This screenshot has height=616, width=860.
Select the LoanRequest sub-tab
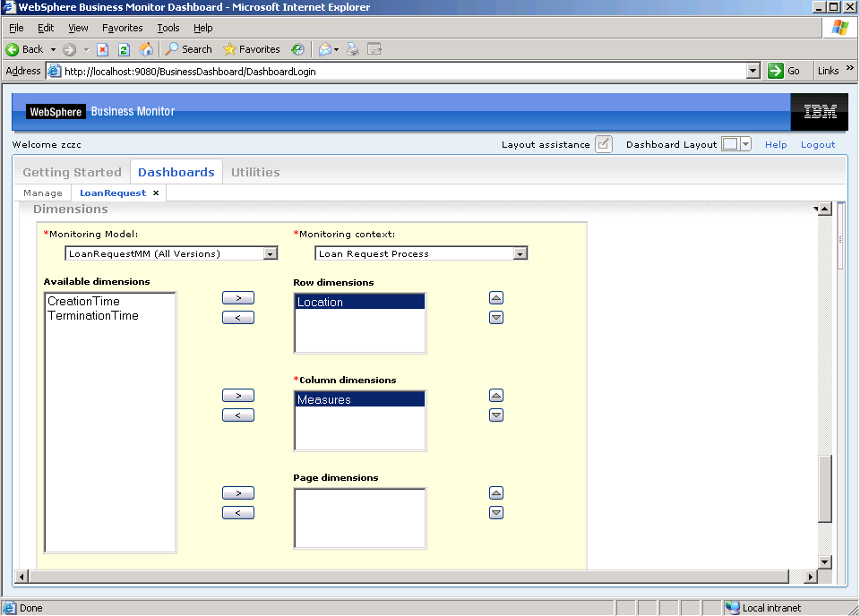pos(113,192)
